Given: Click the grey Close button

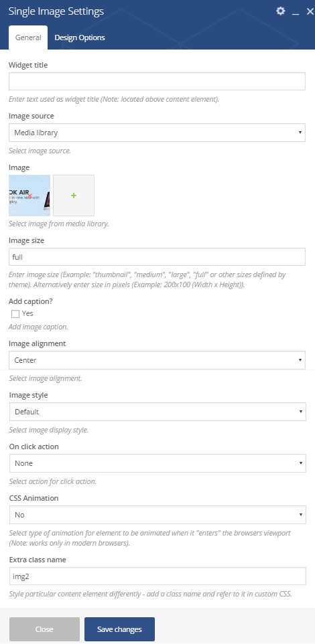Looking at the screenshot, I should 44,629.
